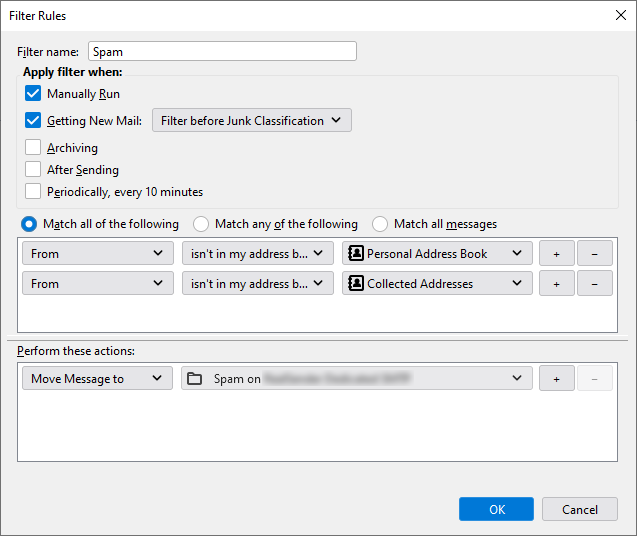Select Match all messages radio button

[380, 225]
